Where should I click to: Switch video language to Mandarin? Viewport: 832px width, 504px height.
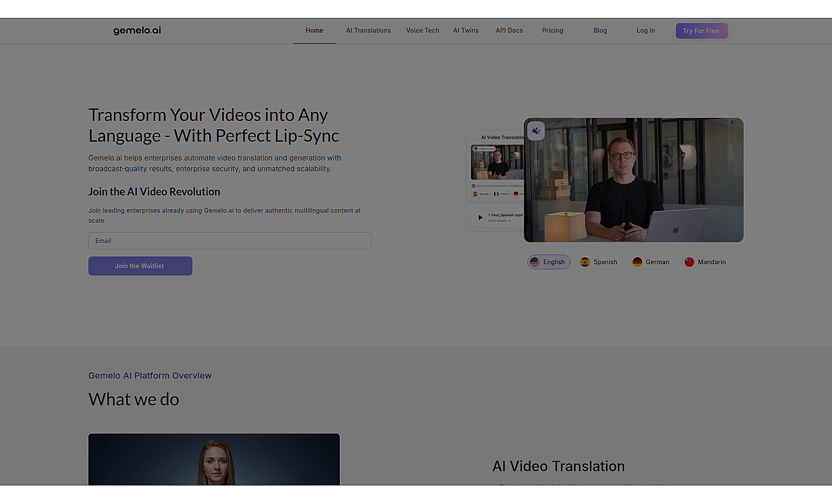tap(706, 262)
